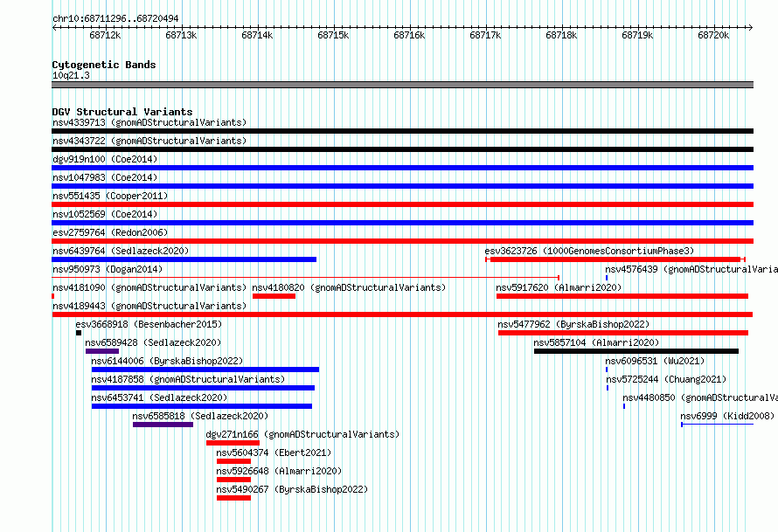Select the black nsv5857104 (Almarri2020) bar
The height and width of the screenshot is (532, 778).
tap(636, 351)
